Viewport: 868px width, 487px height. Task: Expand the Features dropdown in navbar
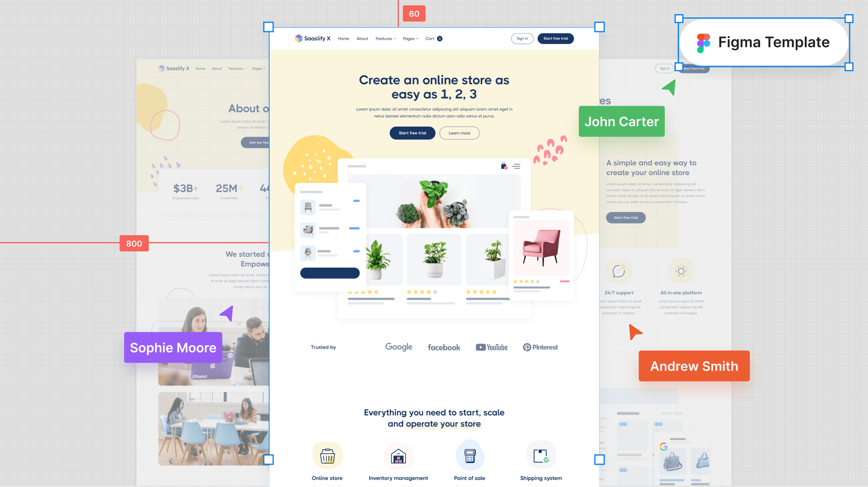click(x=386, y=38)
